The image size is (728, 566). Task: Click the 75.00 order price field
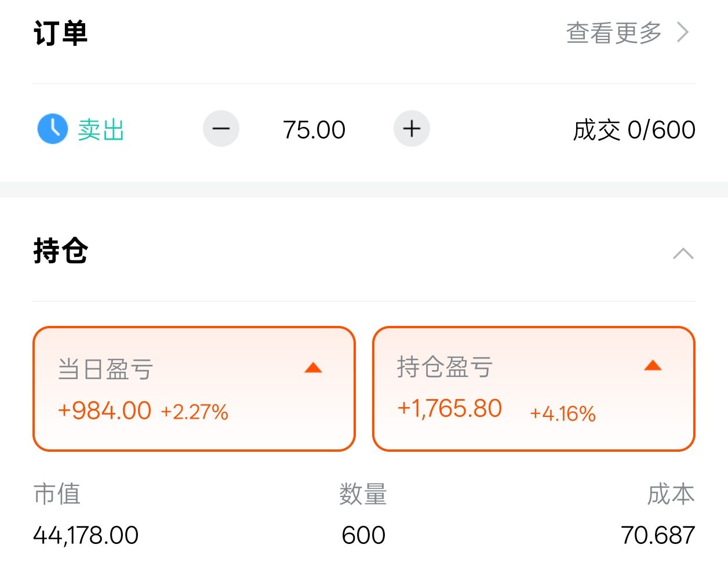[x=314, y=130]
